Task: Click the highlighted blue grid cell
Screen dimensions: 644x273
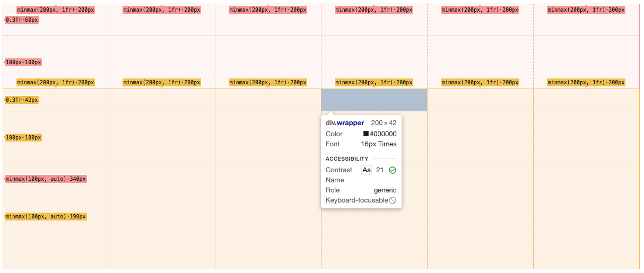Action: point(374,100)
